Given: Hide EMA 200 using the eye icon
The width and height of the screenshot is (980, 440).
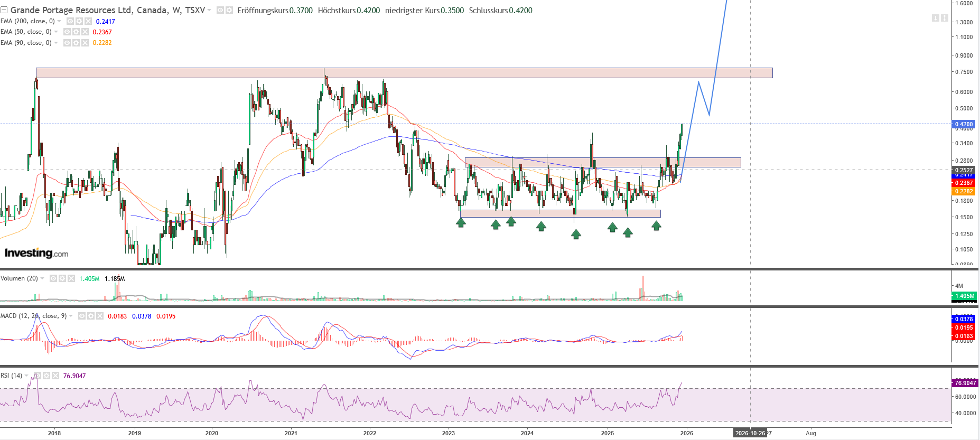Looking at the screenshot, I should click(70, 21).
